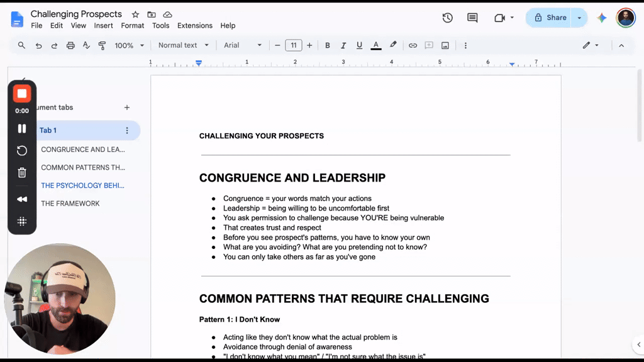Restart the recording
Screen dimensions: 644x362
pos(22,151)
